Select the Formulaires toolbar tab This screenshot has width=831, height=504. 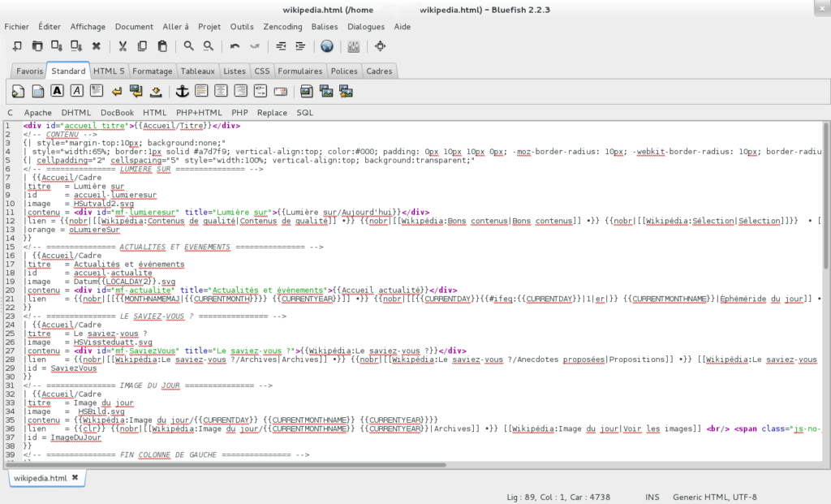300,71
